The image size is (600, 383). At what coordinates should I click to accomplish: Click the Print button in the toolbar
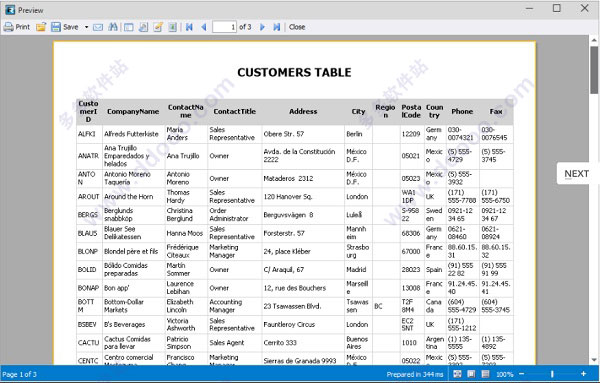16,27
